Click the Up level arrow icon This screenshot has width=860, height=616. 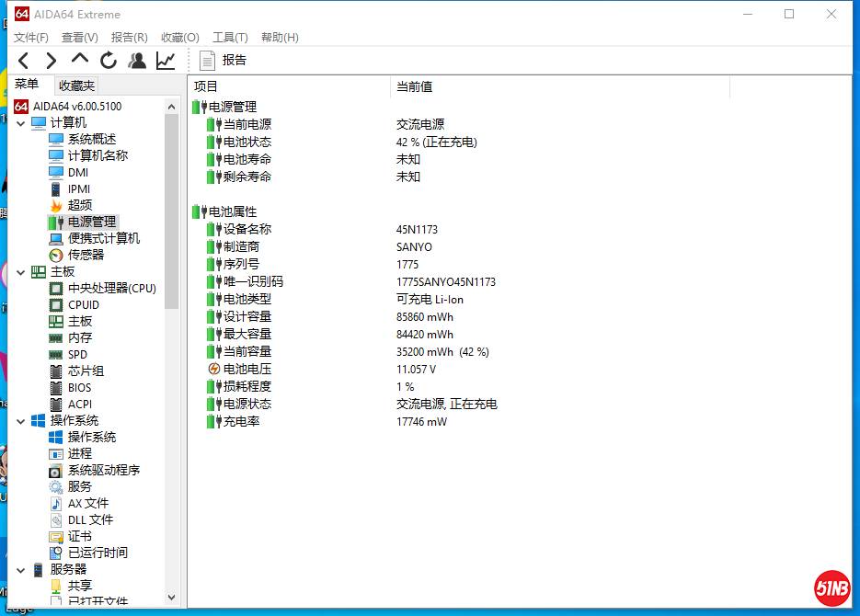point(80,60)
